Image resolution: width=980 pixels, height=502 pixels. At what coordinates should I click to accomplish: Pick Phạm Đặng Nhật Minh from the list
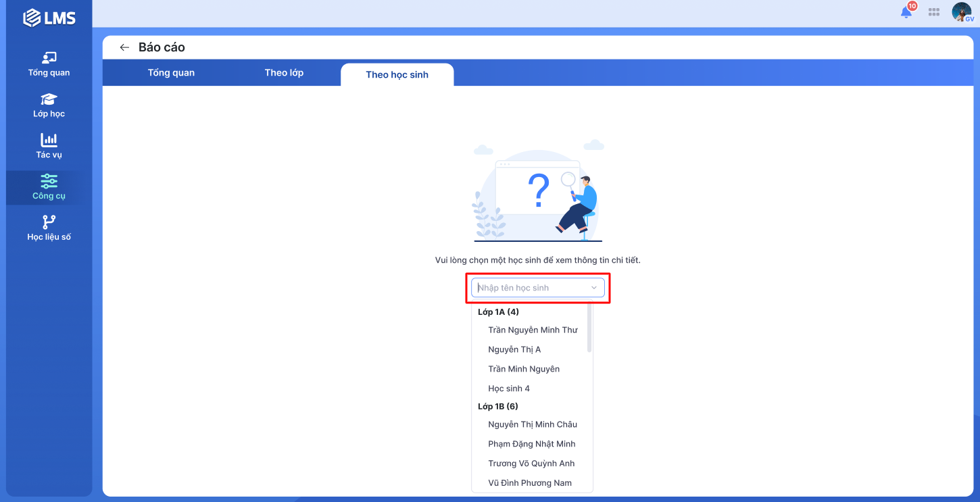[531, 444]
